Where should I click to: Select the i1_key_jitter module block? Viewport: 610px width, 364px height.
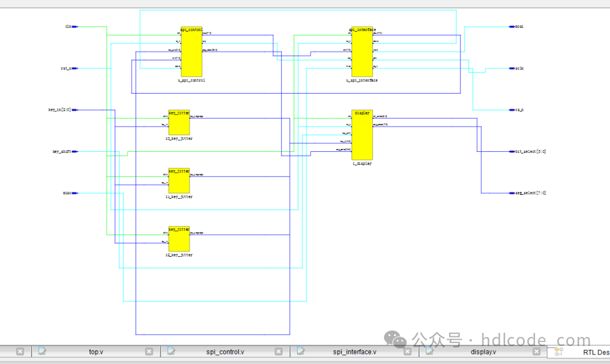179,181
